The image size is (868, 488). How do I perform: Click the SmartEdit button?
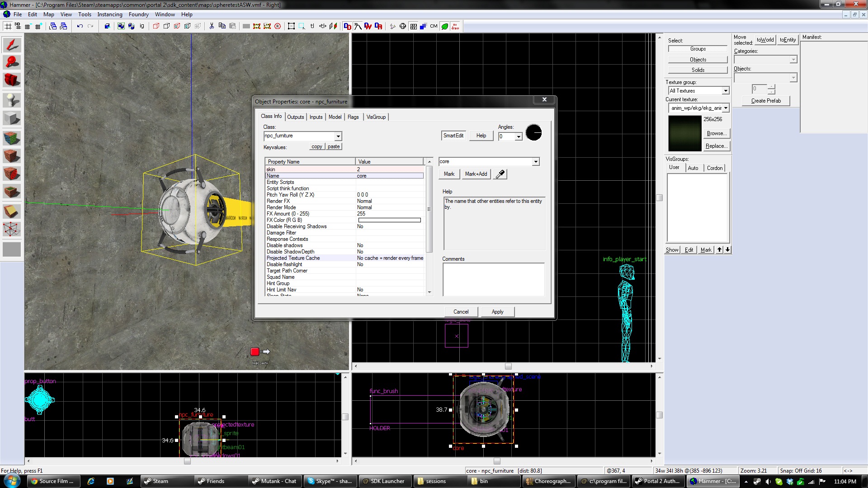pyautogui.click(x=453, y=136)
